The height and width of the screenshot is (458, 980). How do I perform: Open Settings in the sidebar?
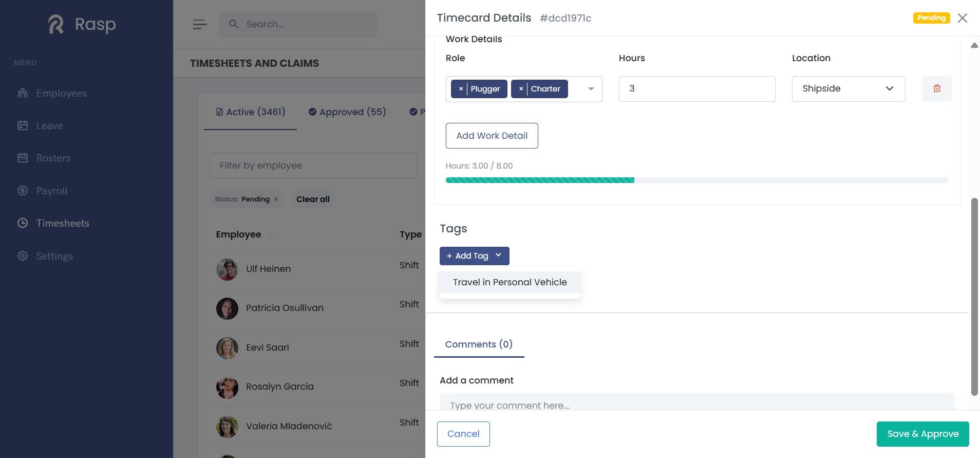(x=54, y=256)
